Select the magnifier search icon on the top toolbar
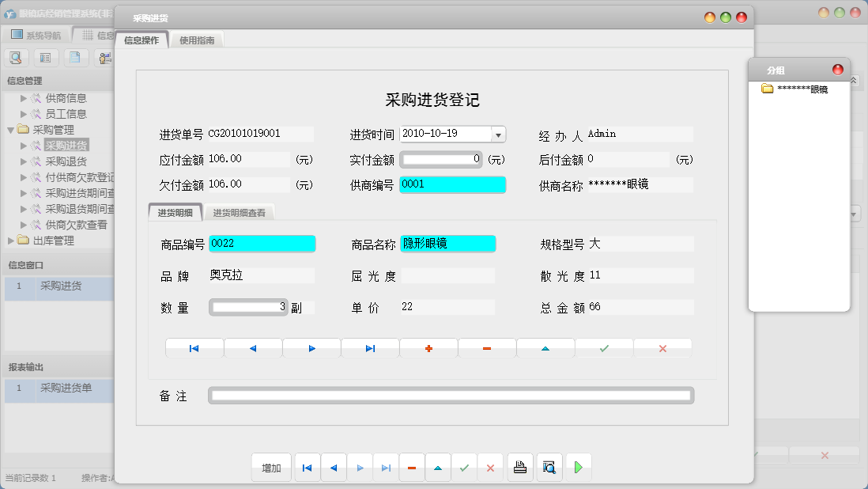The width and height of the screenshot is (868, 489). [16, 57]
